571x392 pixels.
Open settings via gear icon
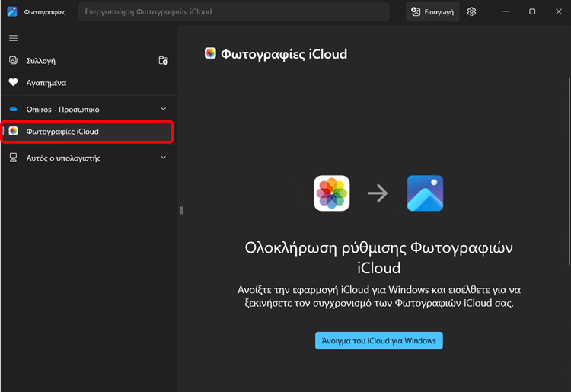coord(471,11)
